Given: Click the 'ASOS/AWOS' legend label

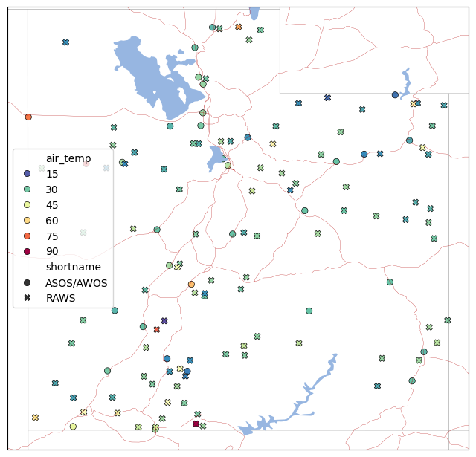Looking at the screenshot, I should (76, 283).
